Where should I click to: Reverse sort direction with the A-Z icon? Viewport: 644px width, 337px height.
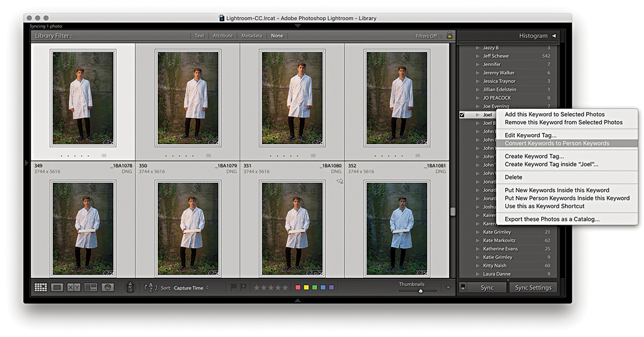pyautogui.click(x=151, y=288)
